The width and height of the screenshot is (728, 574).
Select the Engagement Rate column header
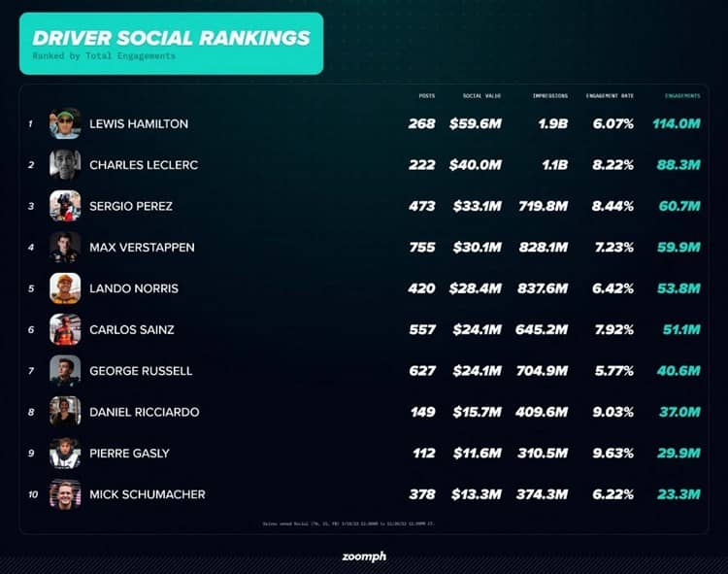coord(610,96)
